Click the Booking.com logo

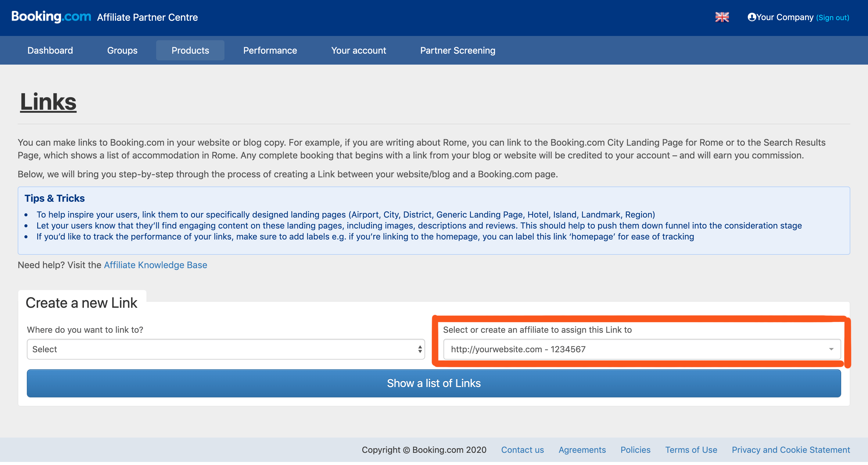(51, 16)
